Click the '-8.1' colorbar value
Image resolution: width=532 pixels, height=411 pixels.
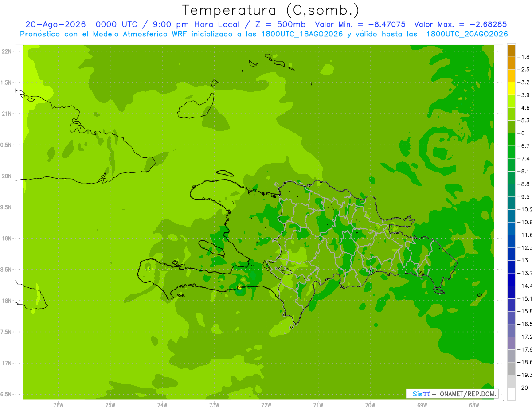[x=524, y=171]
